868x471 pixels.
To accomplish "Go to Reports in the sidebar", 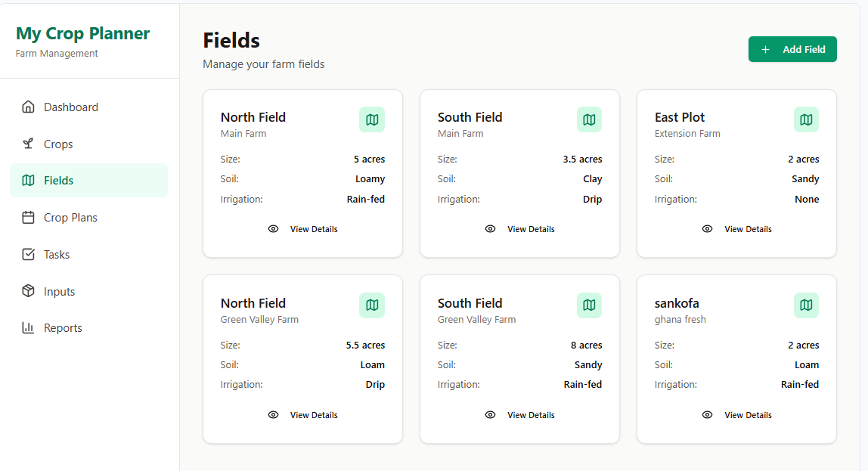I will [88, 327].
